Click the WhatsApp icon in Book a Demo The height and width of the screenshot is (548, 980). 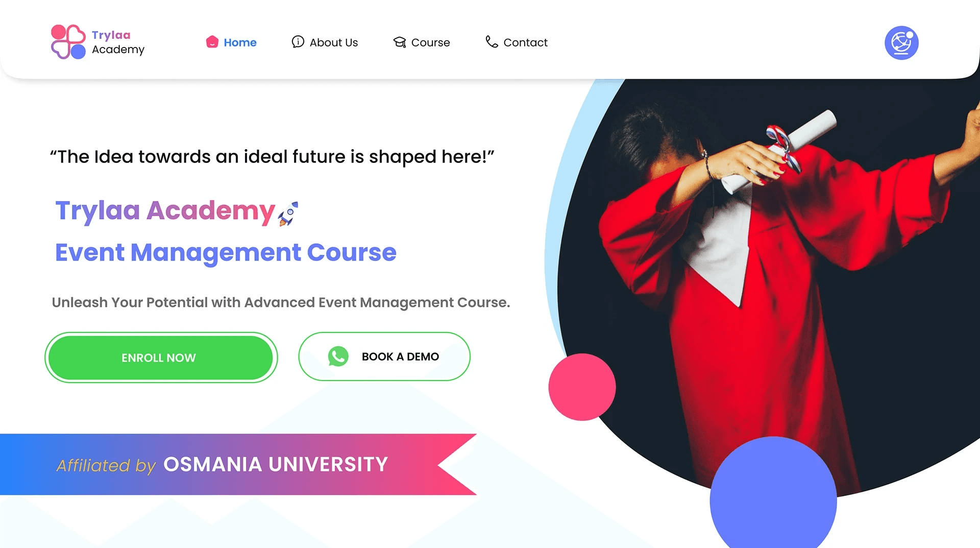click(338, 356)
